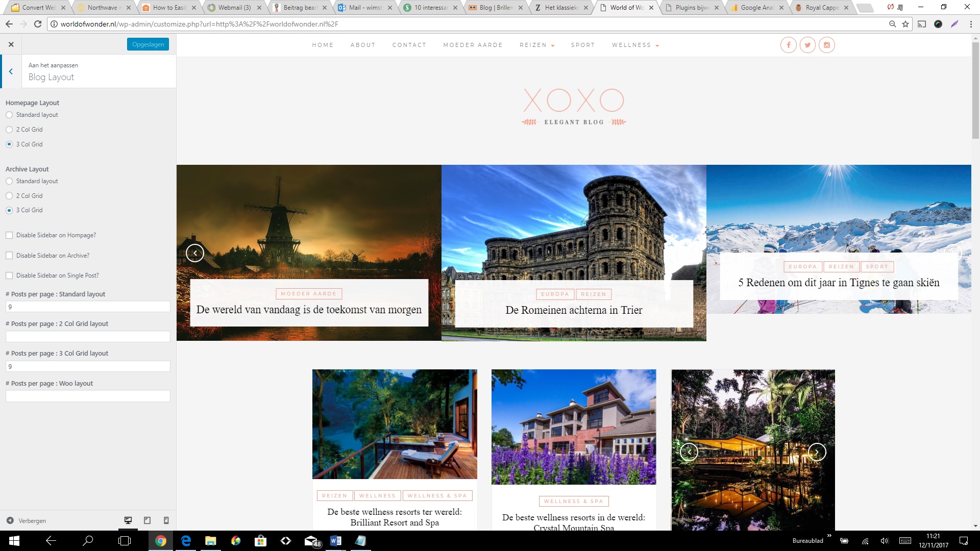Expand the Reizen menu dropdown
The height and width of the screenshot is (551, 980).
tap(537, 45)
